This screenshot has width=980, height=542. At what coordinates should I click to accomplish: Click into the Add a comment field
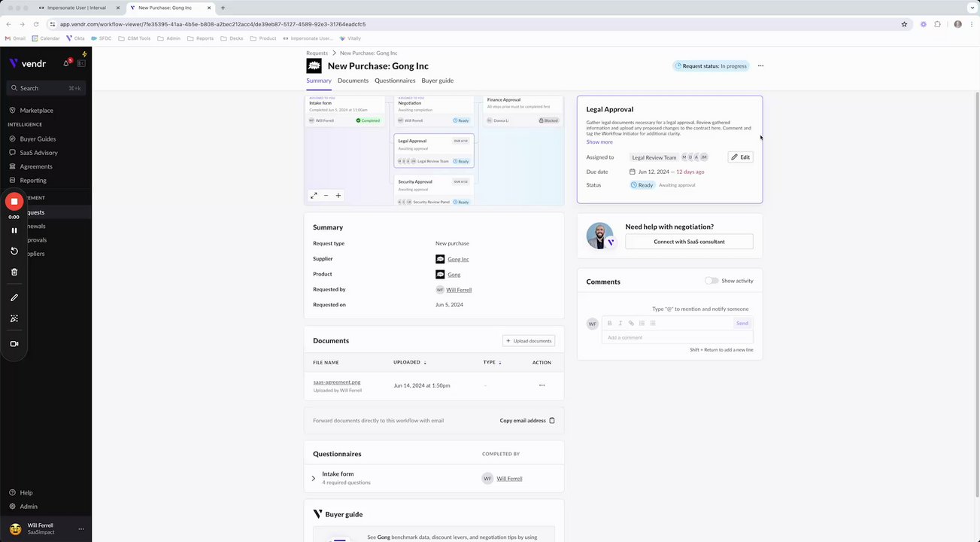tap(677, 337)
